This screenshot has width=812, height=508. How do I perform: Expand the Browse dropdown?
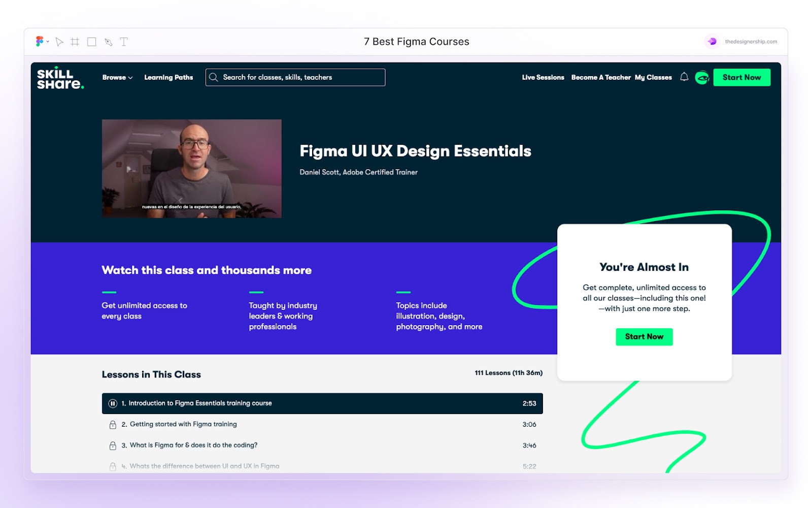click(117, 77)
